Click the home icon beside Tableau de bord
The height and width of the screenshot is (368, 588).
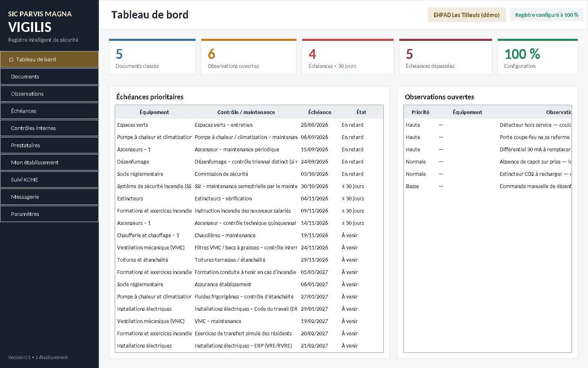(x=11, y=60)
